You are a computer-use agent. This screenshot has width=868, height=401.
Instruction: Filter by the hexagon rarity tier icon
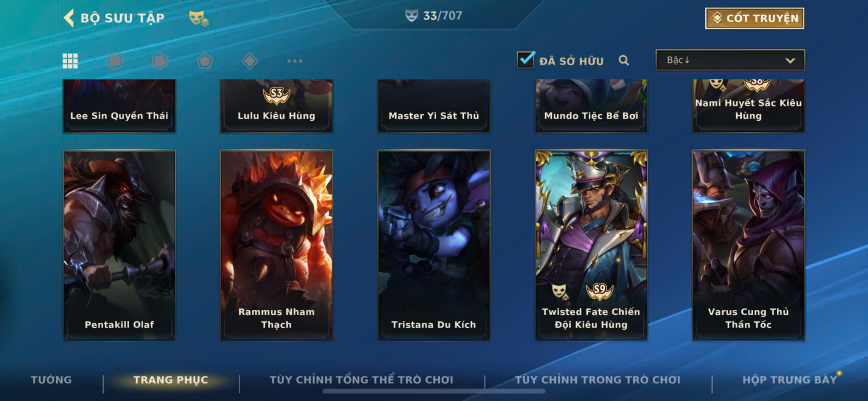pos(160,61)
